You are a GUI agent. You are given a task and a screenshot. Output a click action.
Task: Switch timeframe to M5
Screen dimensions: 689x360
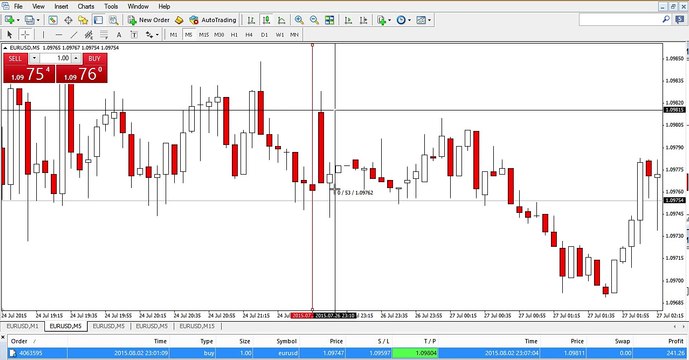tap(189, 34)
